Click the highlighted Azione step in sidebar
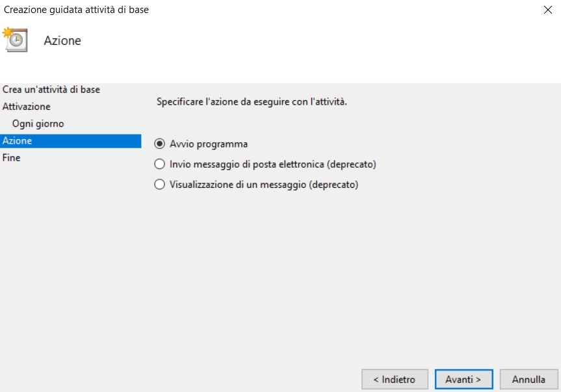Image resolution: width=561 pixels, height=392 pixels. [x=18, y=140]
